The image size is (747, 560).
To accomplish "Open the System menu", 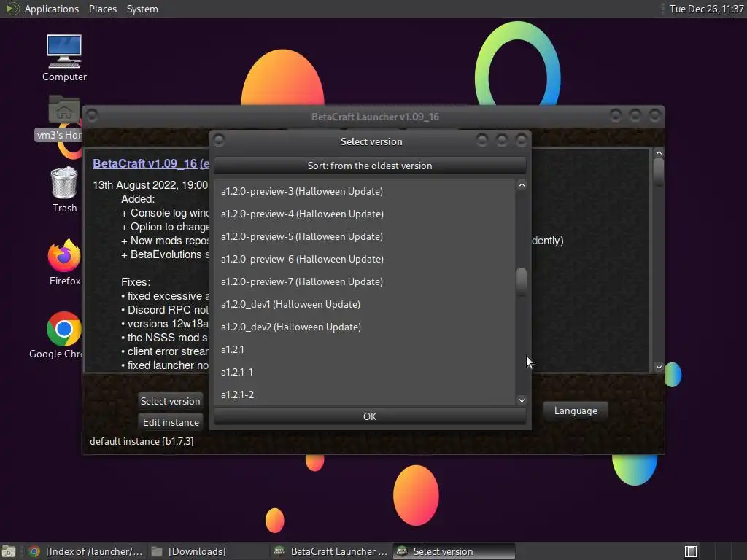I will 142,9.
